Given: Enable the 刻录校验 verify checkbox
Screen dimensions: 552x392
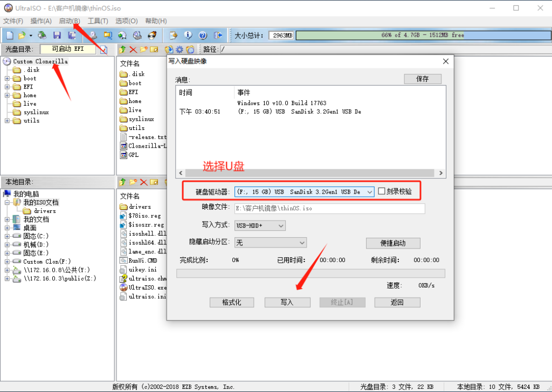Looking at the screenshot, I should (x=382, y=191).
